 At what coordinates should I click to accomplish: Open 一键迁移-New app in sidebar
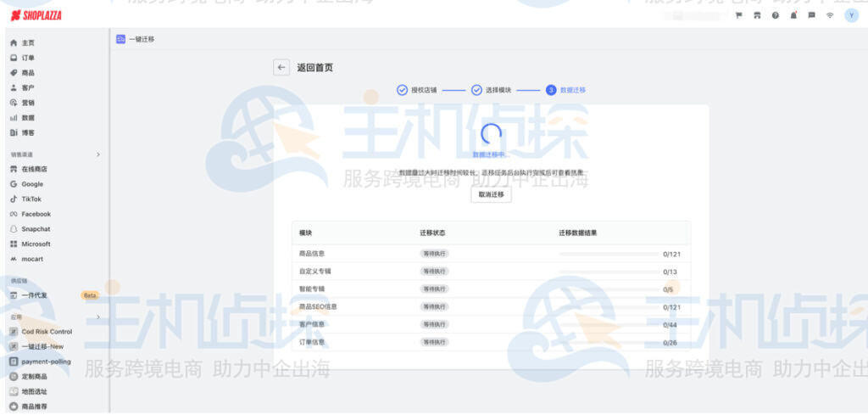pos(42,346)
